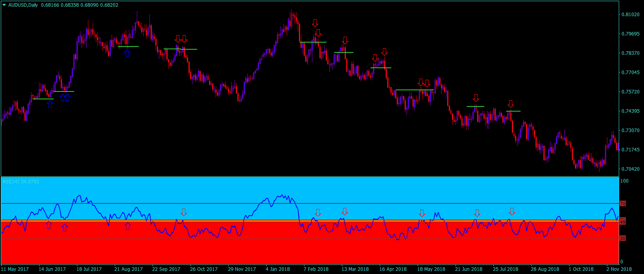
Task: Click the 4 Jan 2018 date label
Action: pyautogui.click(x=278, y=269)
